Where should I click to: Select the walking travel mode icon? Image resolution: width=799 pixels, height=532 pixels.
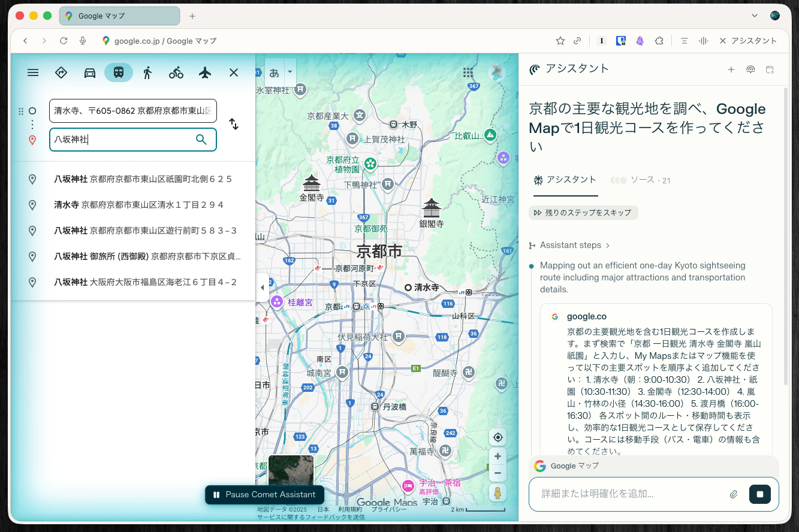pyautogui.click(x=147, y=73)
